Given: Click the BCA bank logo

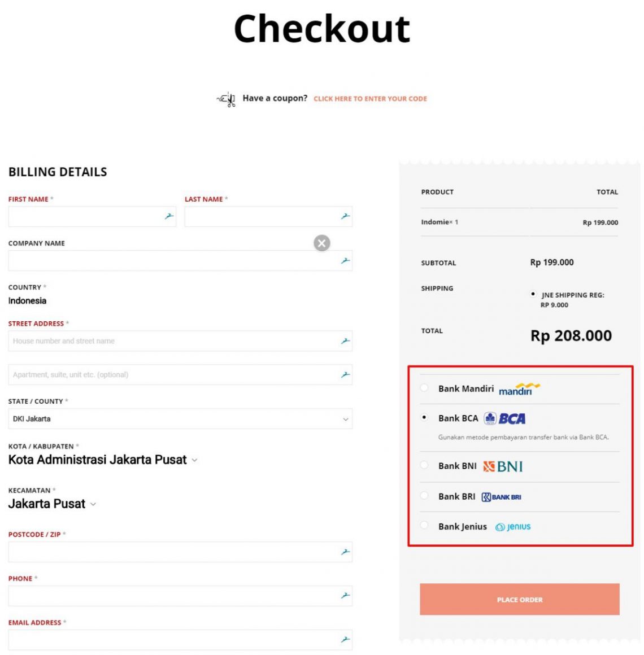Looking at the screenshot, I should 504,418.
